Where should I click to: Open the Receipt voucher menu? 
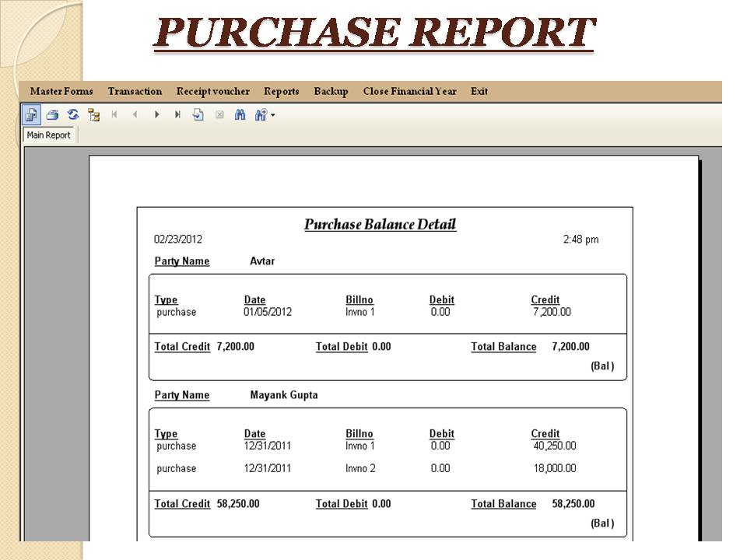(x=213, y=92)
